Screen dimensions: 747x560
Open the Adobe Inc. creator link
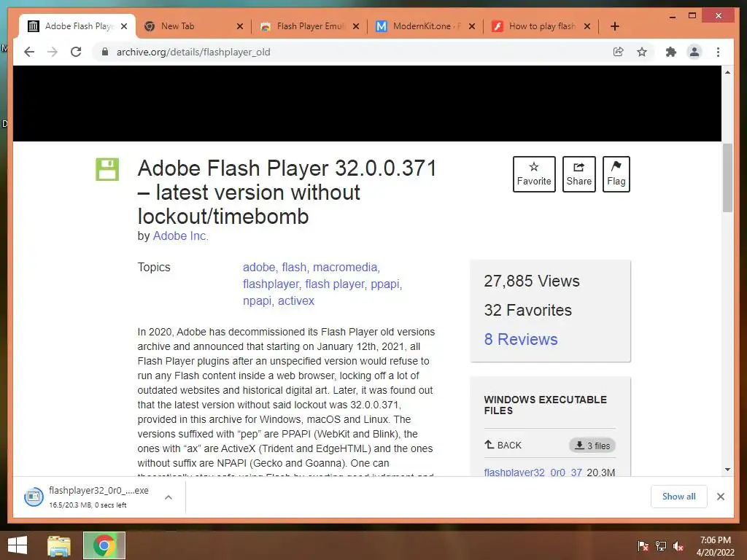click(x=180, y=236)
